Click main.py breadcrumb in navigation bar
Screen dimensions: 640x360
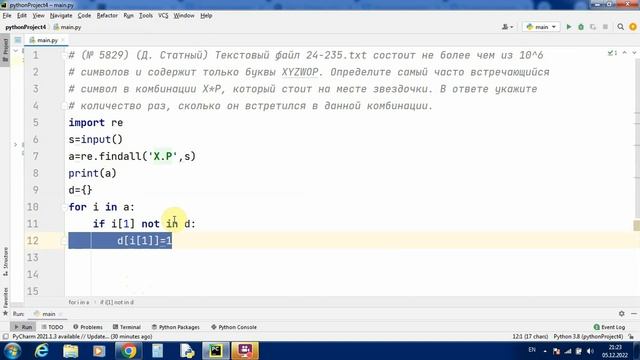click(68, 27)
